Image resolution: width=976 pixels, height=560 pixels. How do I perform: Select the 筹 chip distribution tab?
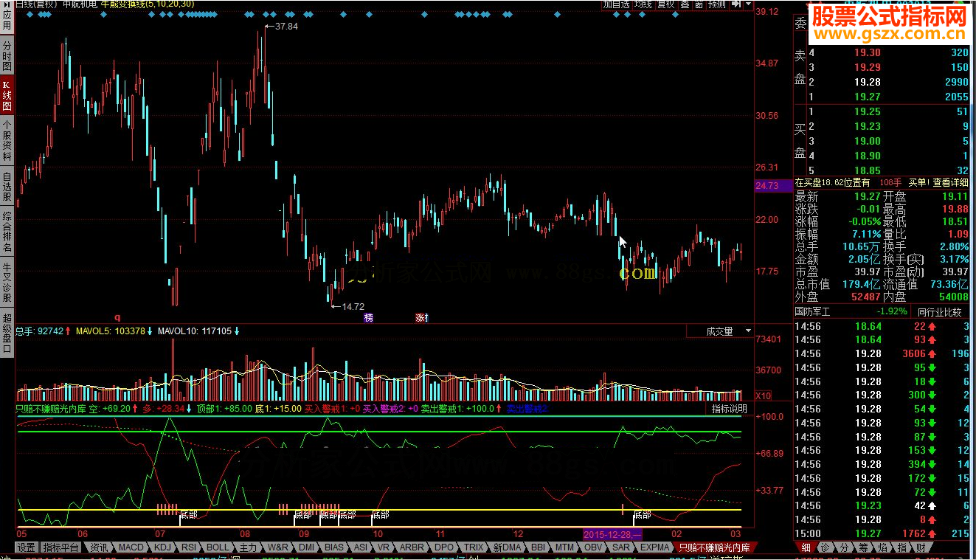863,547
